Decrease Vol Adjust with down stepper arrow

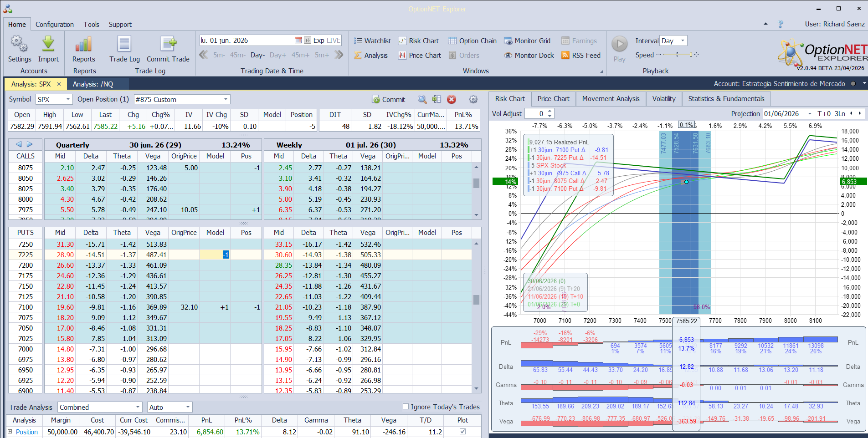tap(550, 116)
